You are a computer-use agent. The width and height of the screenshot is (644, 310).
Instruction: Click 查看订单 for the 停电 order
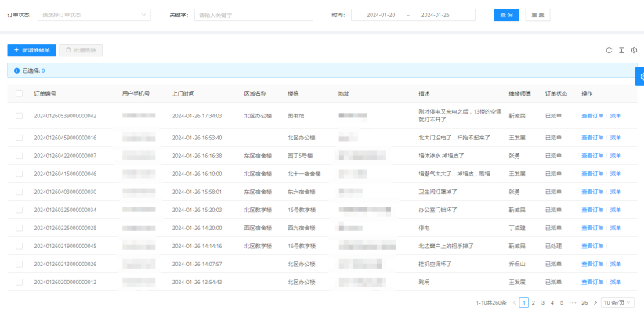tap(592, 228)
